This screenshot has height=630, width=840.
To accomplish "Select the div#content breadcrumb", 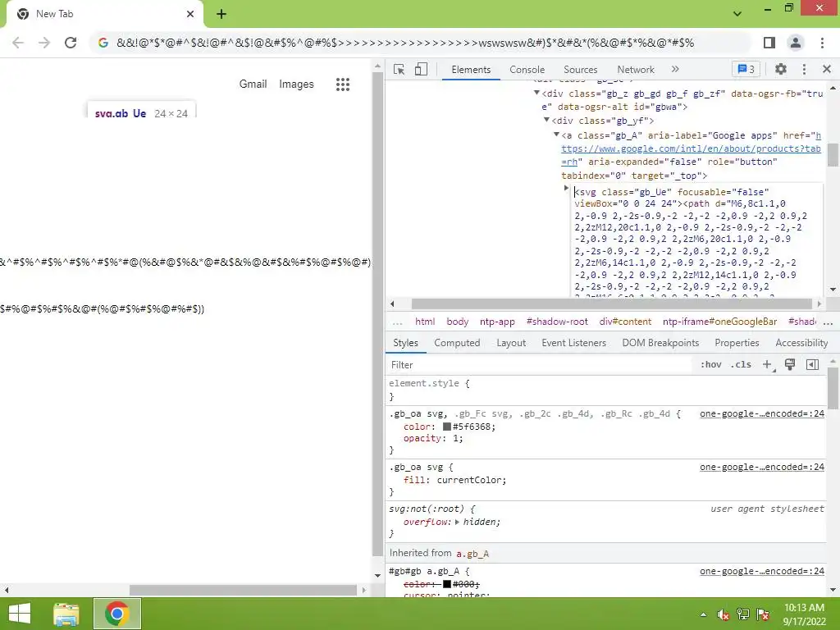I will point(625,322).
